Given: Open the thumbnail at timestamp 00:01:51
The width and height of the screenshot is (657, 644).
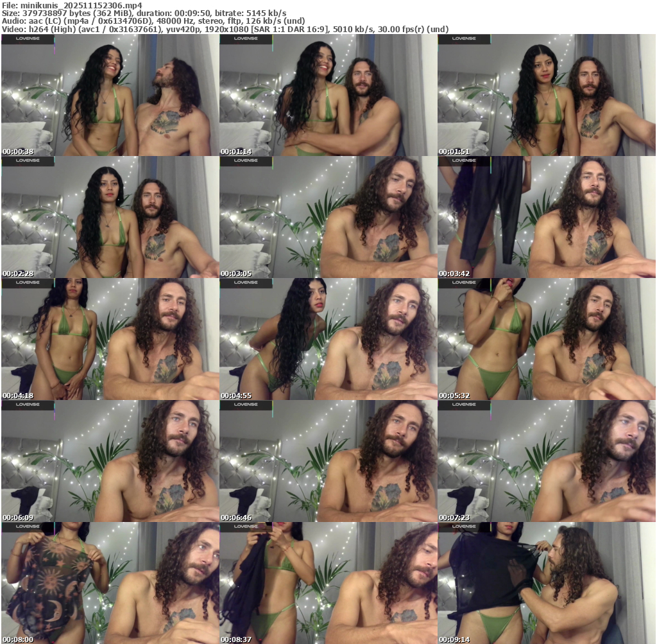Looking at the screenshot, I should click(547, 95).
